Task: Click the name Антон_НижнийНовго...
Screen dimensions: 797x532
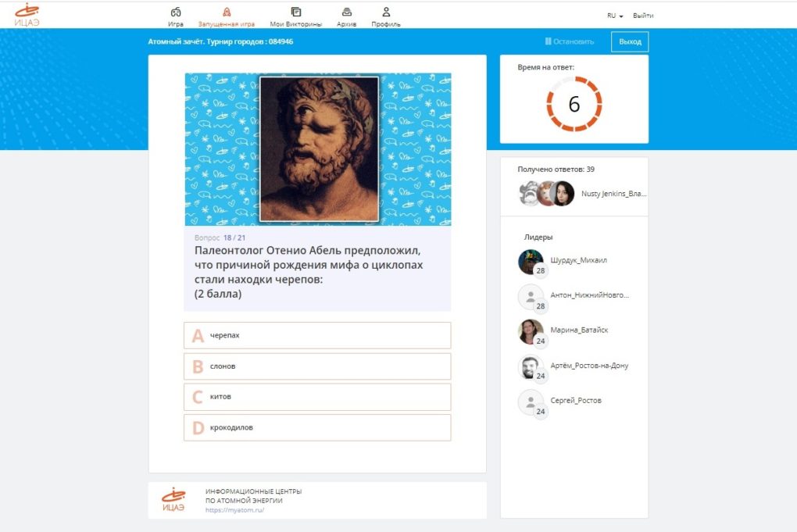Action: [x=590, y=295]
